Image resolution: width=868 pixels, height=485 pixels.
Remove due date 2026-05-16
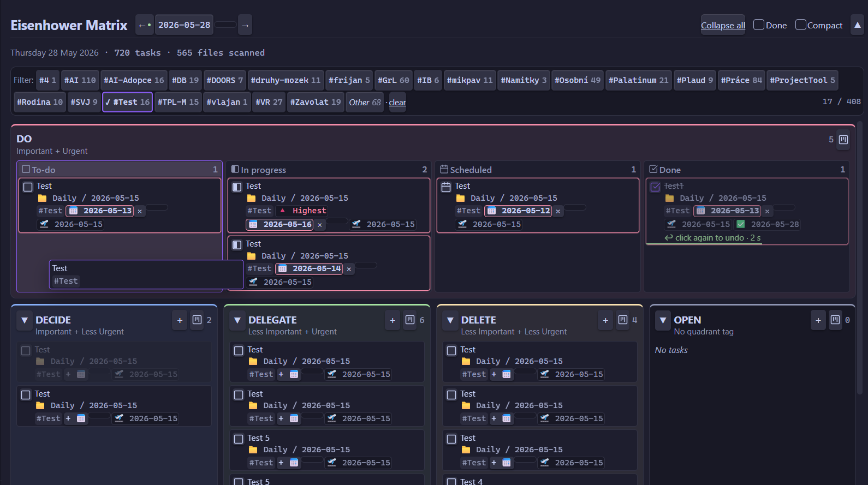(x=319, y=225)
